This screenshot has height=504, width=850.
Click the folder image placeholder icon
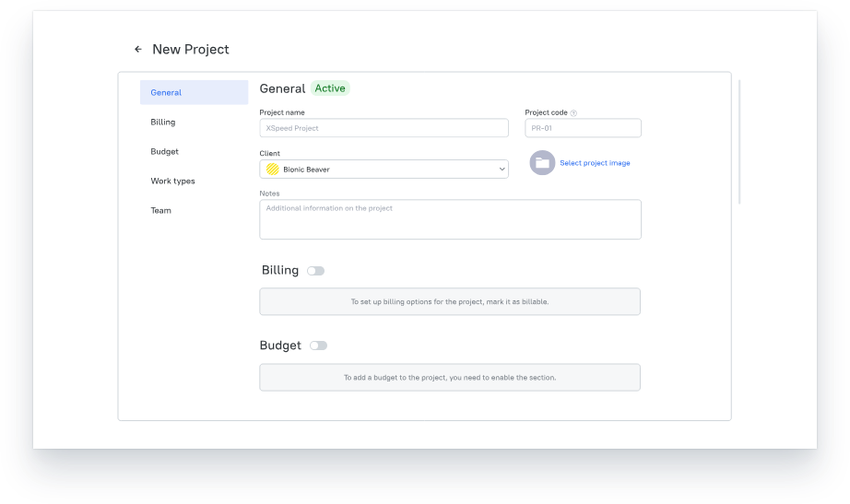(x=542, y=162)
